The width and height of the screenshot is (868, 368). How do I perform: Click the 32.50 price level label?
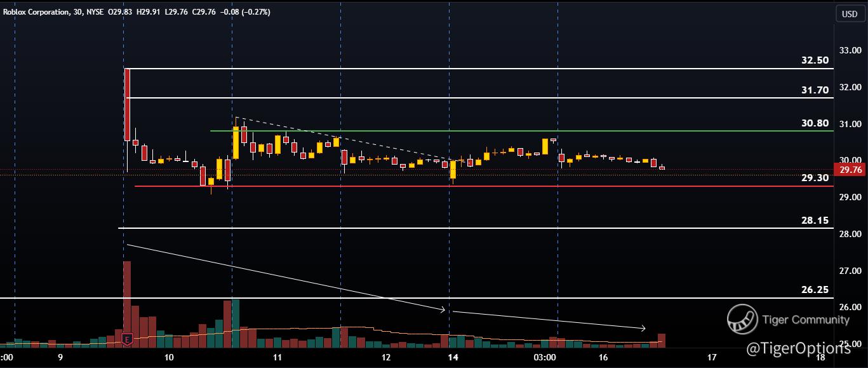[815, 60]
